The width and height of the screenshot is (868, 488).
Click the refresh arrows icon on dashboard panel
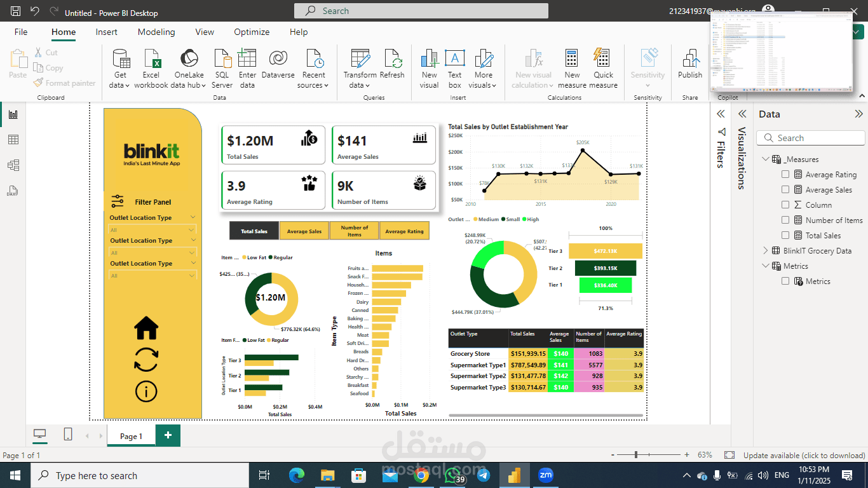tap(146, 360)
